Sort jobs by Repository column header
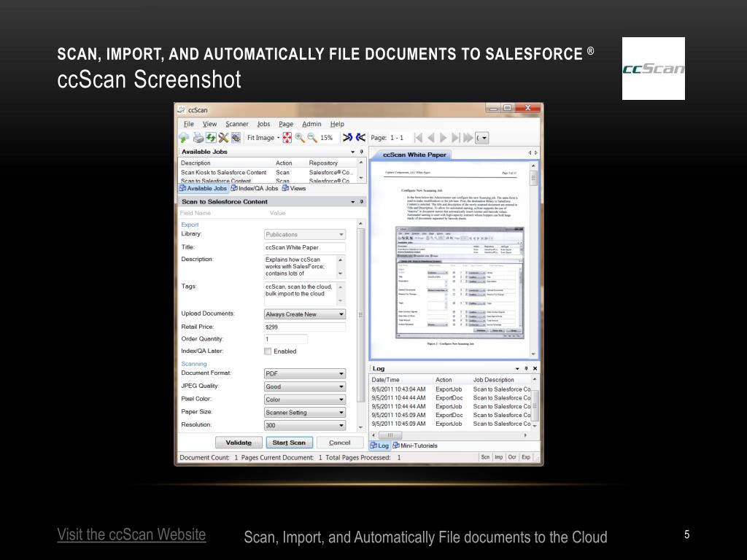The image size is (747, 560). tap(323, 163)
